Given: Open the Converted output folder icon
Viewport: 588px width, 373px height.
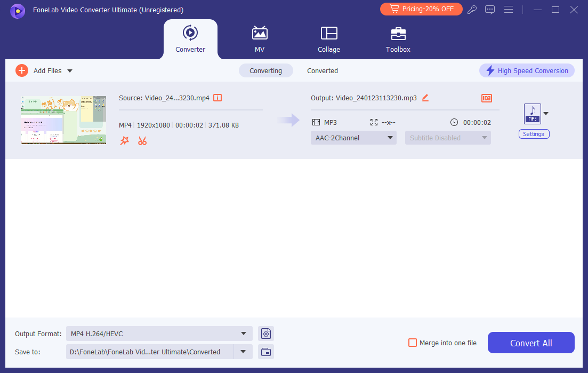Looking at the screenshot, I should pos(265,352).
